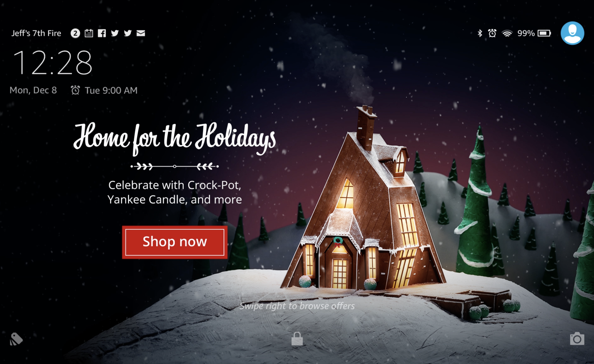
Task: Tap the Home for the Holidays headline
Action: click(x=175, y=139)
